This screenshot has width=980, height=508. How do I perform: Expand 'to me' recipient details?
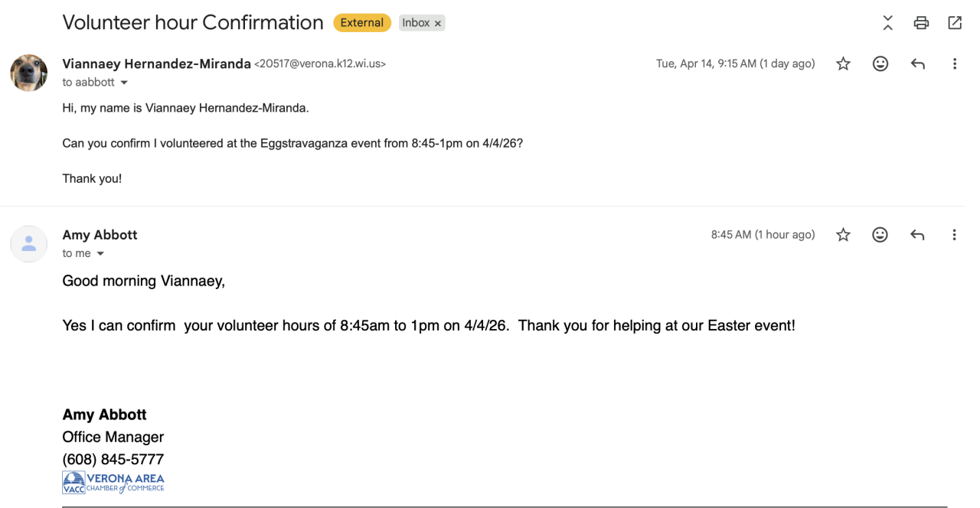(x=100, y=254)
